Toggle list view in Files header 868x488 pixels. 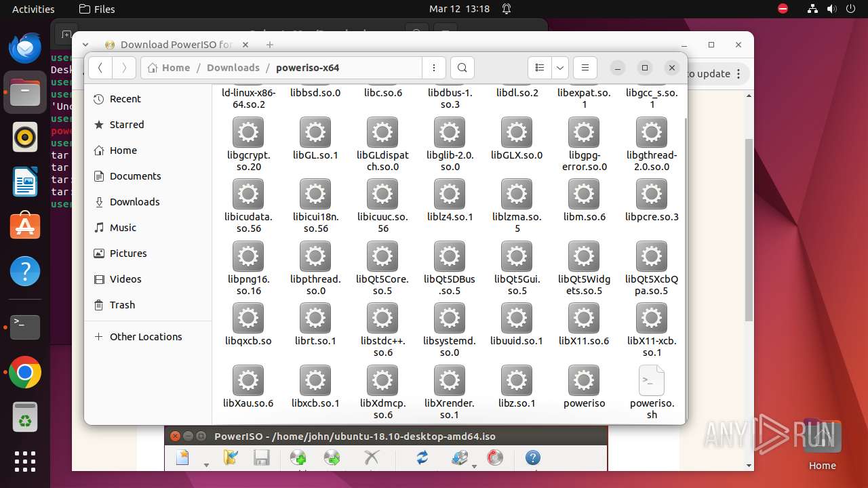[x=540, y=68]
